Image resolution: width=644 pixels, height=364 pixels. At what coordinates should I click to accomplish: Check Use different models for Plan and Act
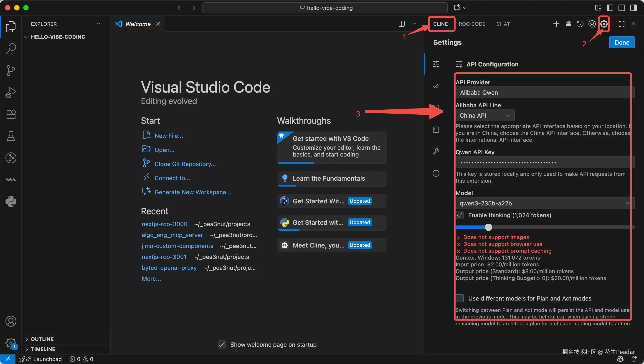click(x=460, y=298)
